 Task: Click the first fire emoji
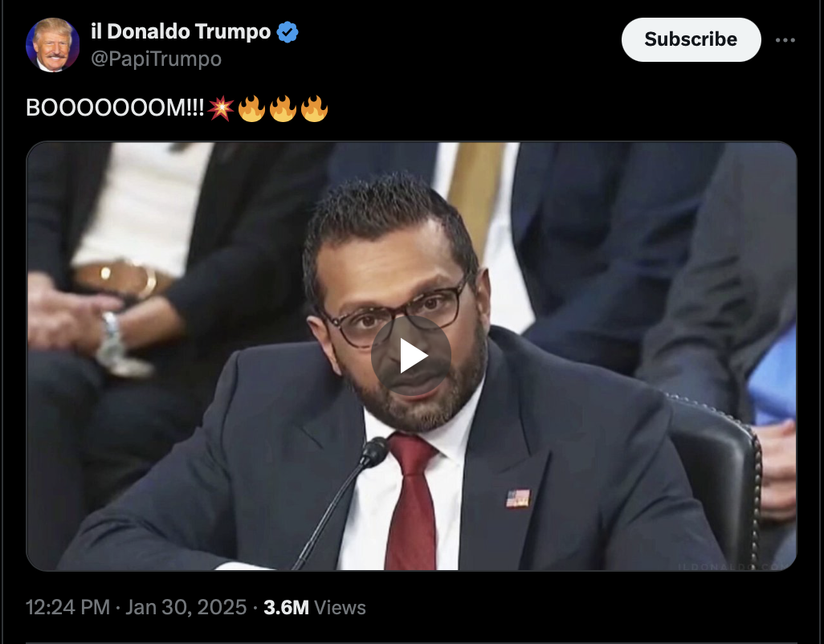[251, 108]
